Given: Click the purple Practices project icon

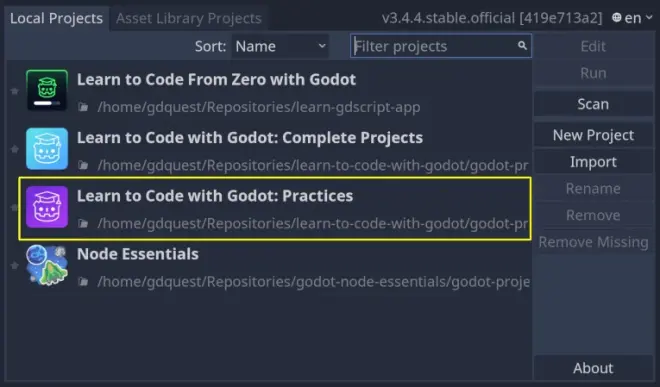Looking at the screenshot, I should [x=47, y=207].
